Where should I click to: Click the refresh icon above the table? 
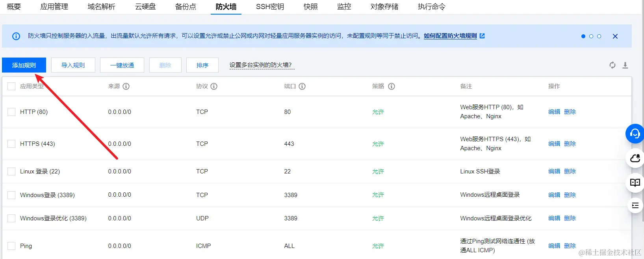coord(612,65)
